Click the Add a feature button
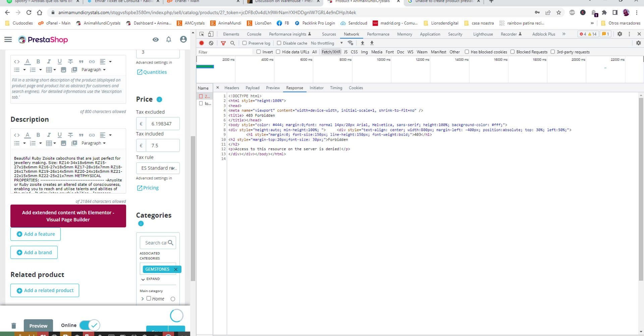 pyautogui.click(x=36, y=234)
